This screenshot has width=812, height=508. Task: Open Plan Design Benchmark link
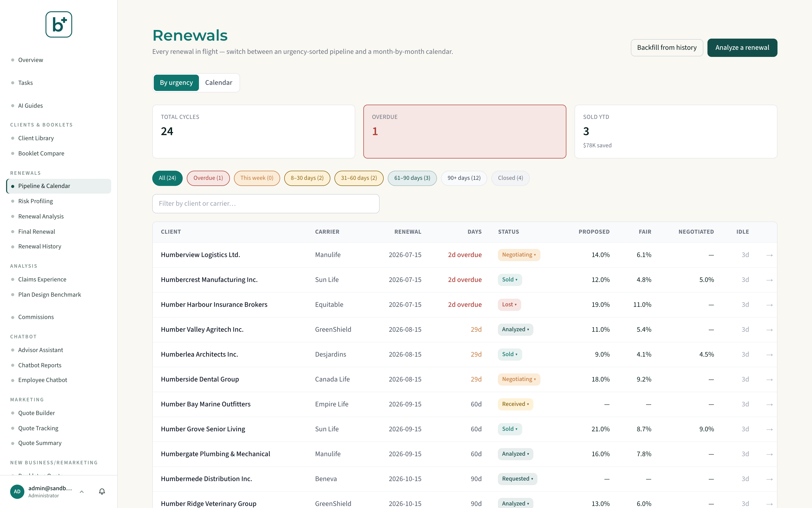[x=50, y=294]
